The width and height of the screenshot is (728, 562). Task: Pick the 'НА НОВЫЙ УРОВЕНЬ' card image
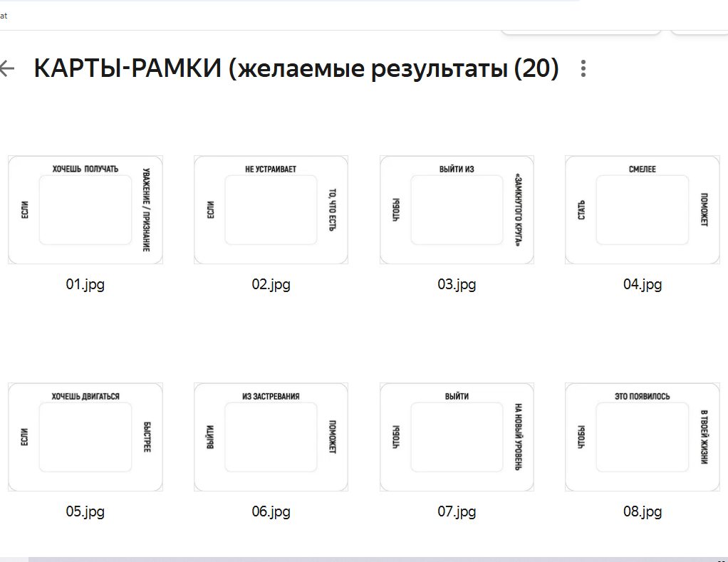coord(457,437)
